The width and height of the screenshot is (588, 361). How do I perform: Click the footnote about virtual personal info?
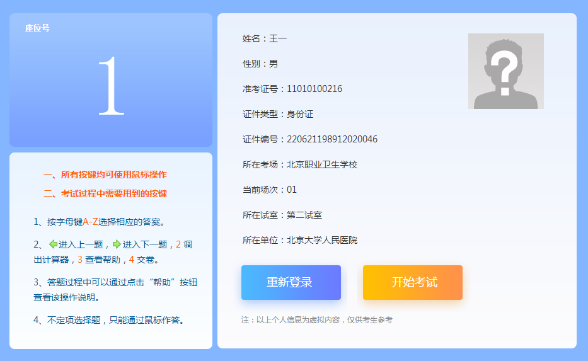317,320
